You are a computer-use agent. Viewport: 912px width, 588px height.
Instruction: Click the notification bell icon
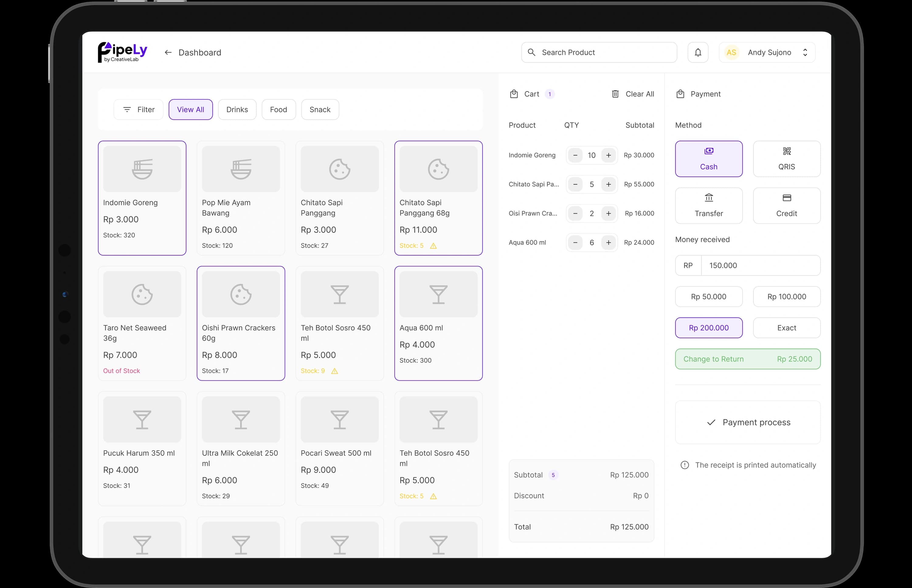pos(698,52)
